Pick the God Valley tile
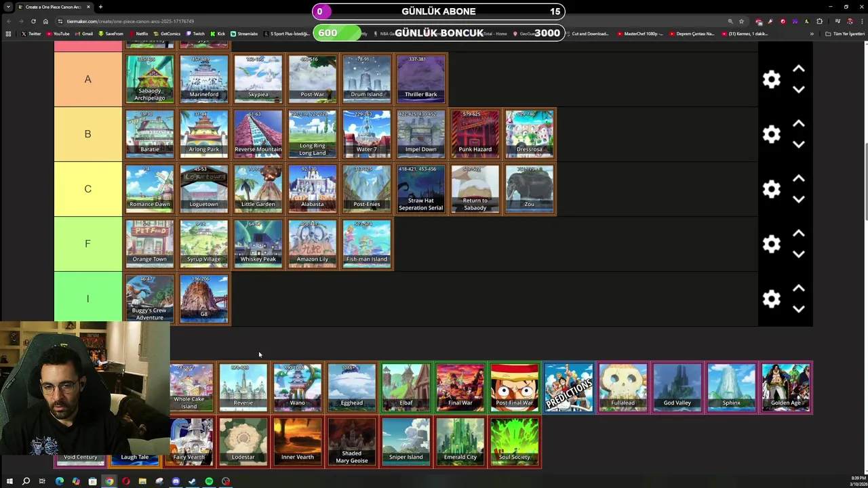This screenshot has height=488, width=868. click(x=677, y=388)
